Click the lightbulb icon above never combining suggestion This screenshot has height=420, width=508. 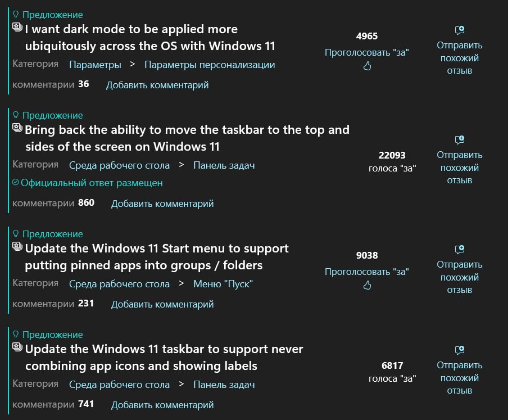(x=16, y=334)
